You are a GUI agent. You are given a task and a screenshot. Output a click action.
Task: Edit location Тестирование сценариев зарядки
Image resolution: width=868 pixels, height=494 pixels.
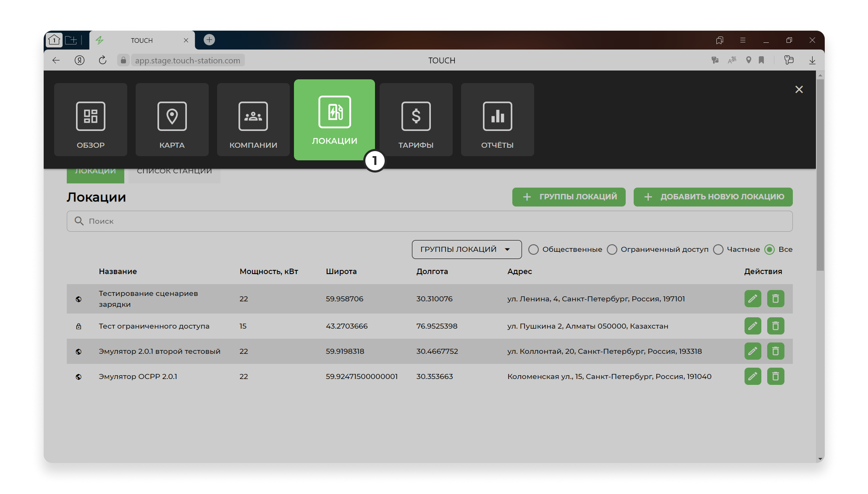tap(753, 299)
